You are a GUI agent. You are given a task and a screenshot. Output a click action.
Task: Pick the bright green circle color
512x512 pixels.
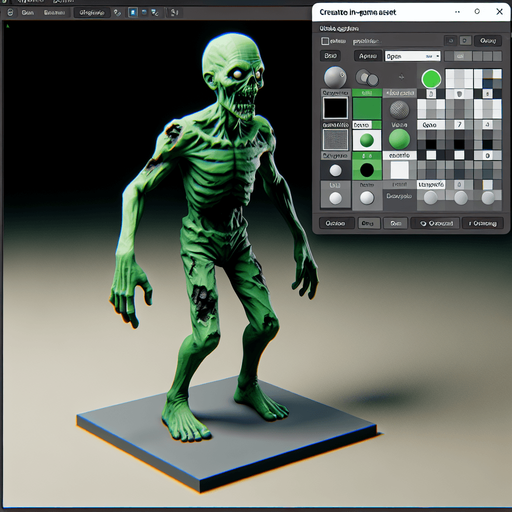coord(431,79)
